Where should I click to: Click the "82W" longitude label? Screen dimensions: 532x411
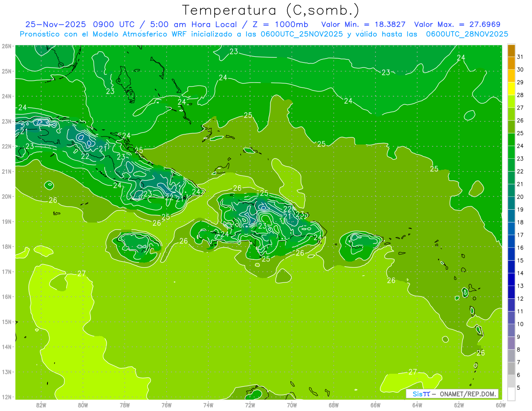pos(41,405)
